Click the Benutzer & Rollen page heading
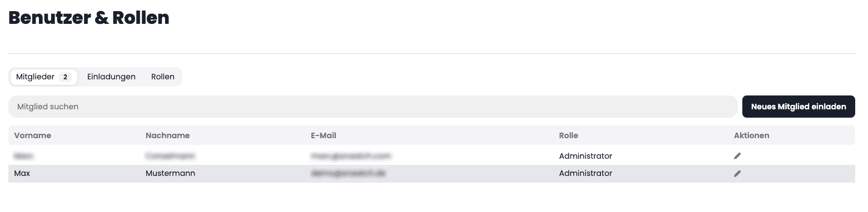The image size is (868, 212). [x=89, y=18]
